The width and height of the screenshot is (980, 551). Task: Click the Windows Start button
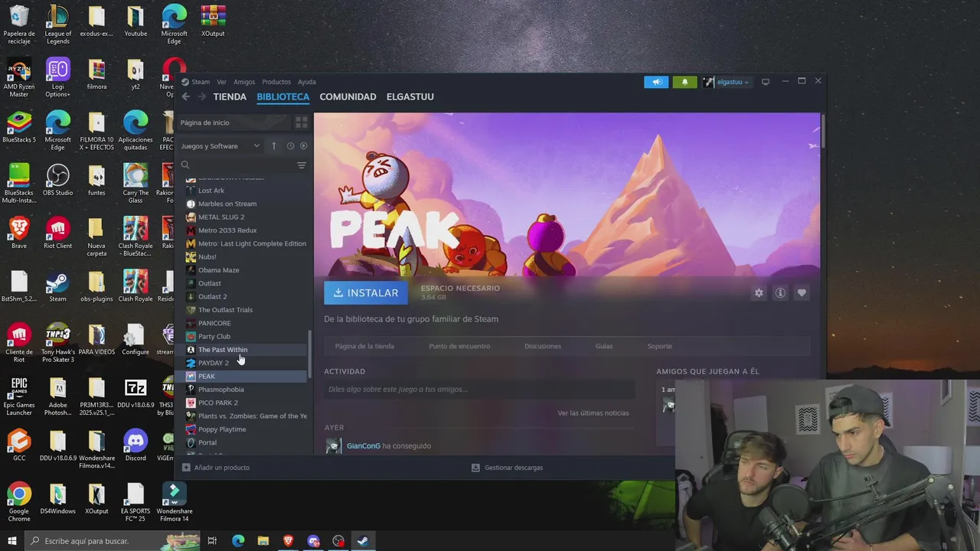[x=11, y=541]
